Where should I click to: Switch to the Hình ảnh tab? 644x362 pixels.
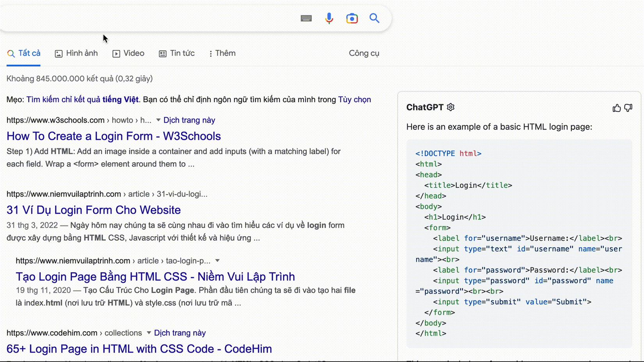click(76, 53)
